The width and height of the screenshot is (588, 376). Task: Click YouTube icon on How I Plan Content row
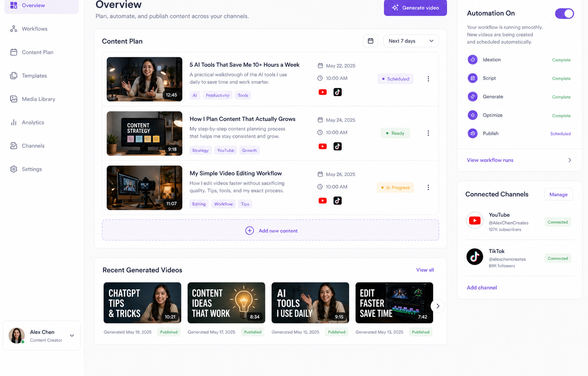coord(322,147)
